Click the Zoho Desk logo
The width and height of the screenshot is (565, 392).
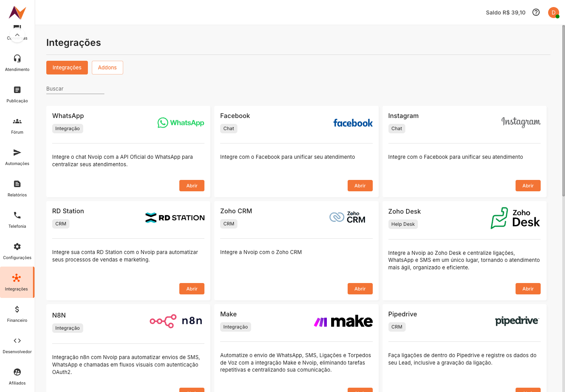click(515, 218)
